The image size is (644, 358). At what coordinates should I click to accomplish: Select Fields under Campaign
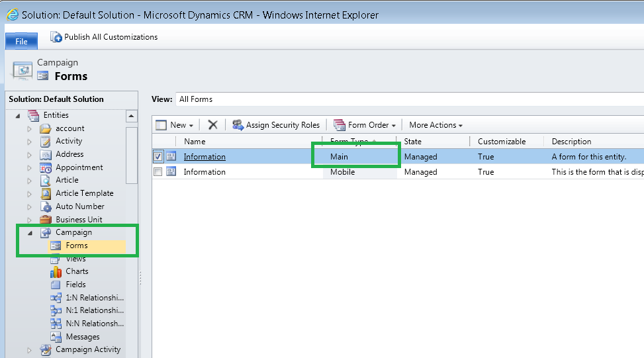coord(76,284)
